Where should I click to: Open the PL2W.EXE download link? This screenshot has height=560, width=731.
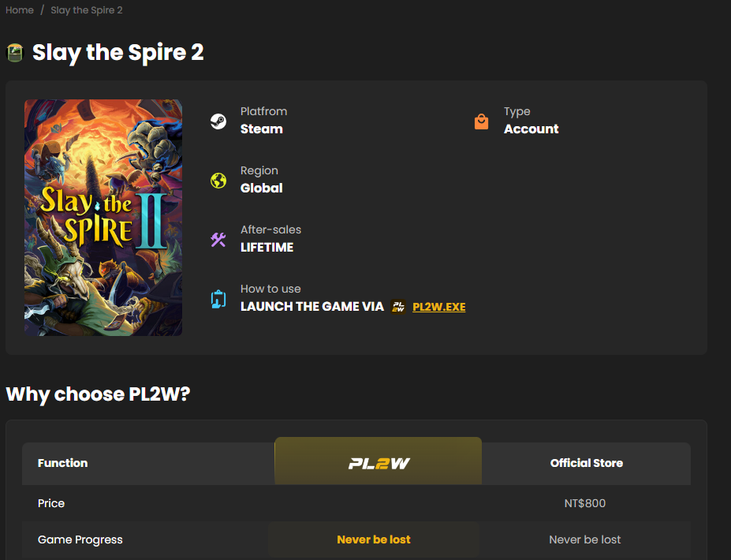point(439,307)
